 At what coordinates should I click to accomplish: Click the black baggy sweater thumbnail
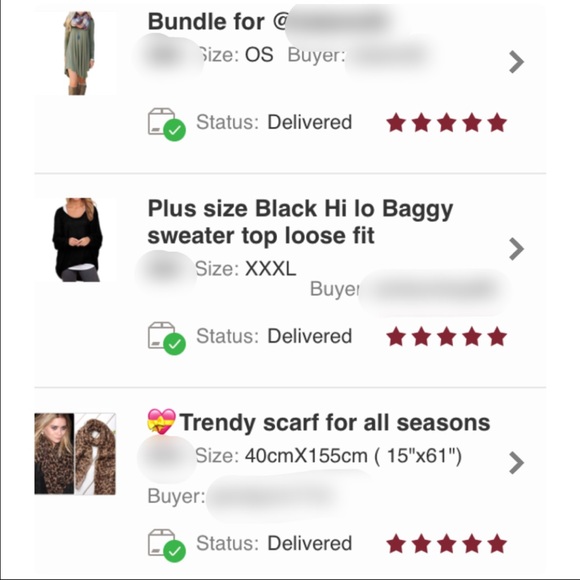tap(78, 240)
